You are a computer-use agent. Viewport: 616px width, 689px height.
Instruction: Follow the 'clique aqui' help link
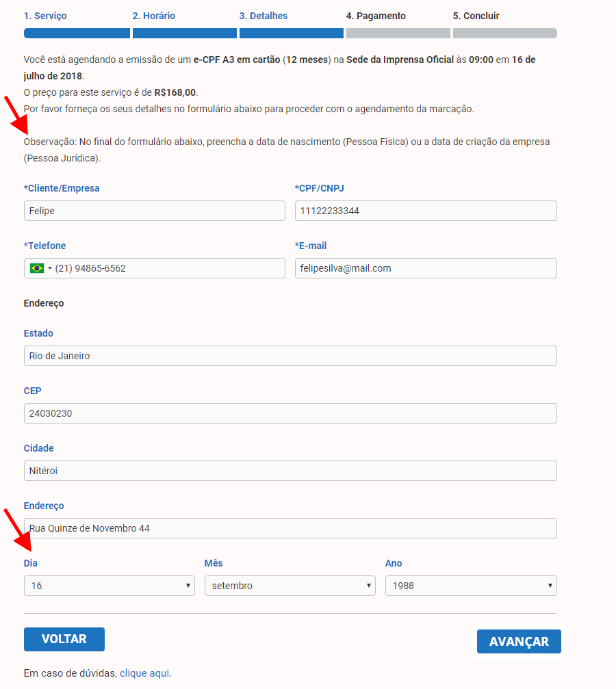click(144, 673)
